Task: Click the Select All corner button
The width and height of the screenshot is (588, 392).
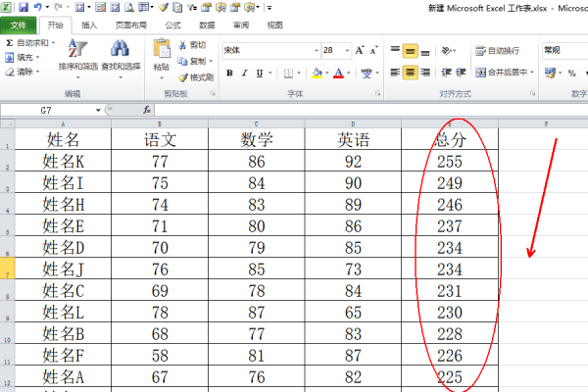Action: coord(7,123)
